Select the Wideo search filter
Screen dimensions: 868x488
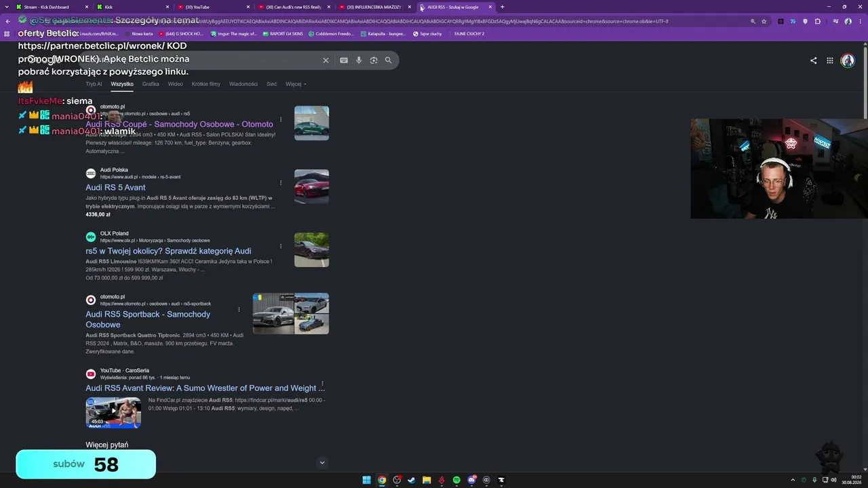176,84
